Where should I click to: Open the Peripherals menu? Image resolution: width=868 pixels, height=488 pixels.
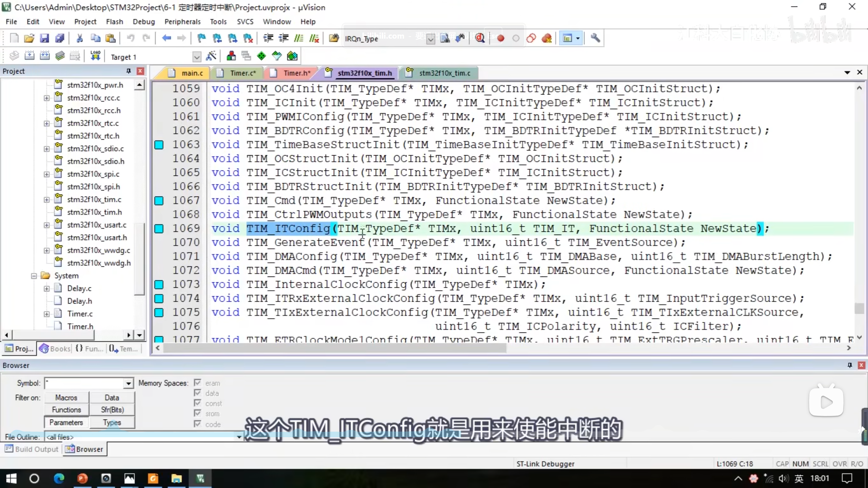point(182,22)
